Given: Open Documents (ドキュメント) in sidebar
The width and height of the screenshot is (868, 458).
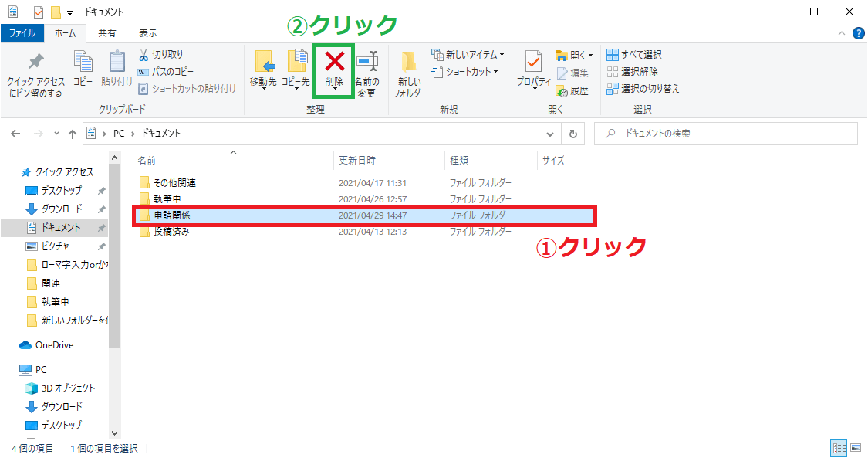Looking at the screenshot, I should point(54,228).
